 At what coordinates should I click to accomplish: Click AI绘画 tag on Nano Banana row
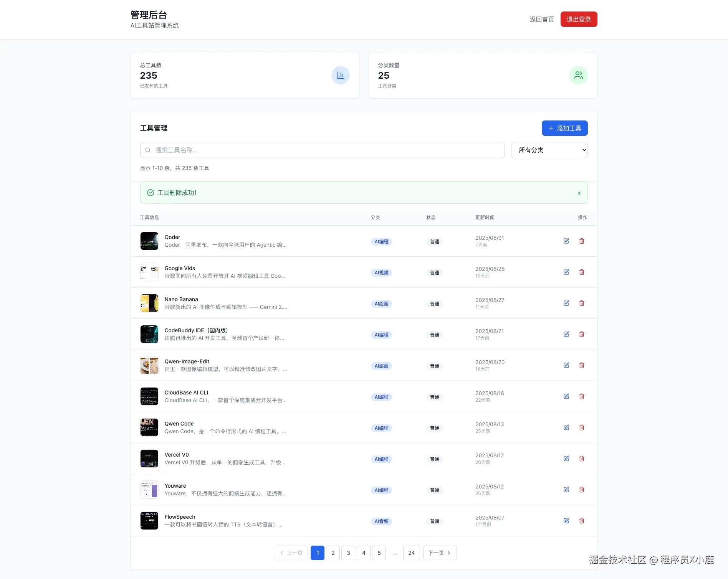pos(381,304)
